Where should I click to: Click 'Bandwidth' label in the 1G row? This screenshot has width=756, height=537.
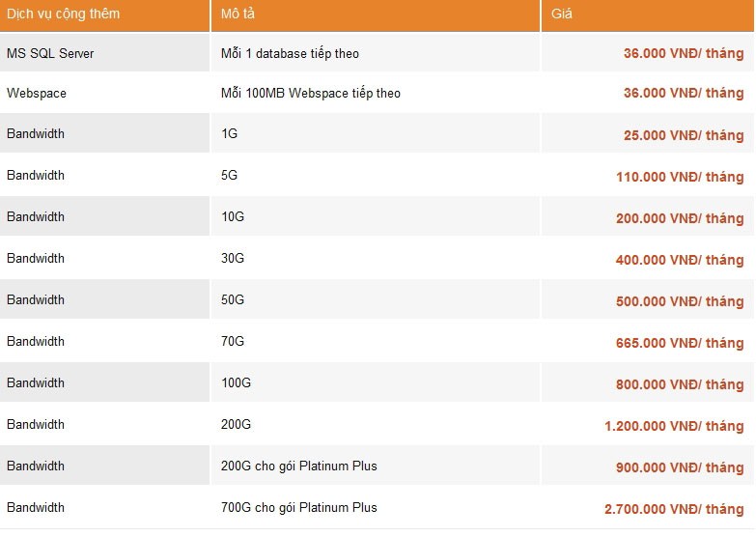pyautogui.click(x=36, y=133)
